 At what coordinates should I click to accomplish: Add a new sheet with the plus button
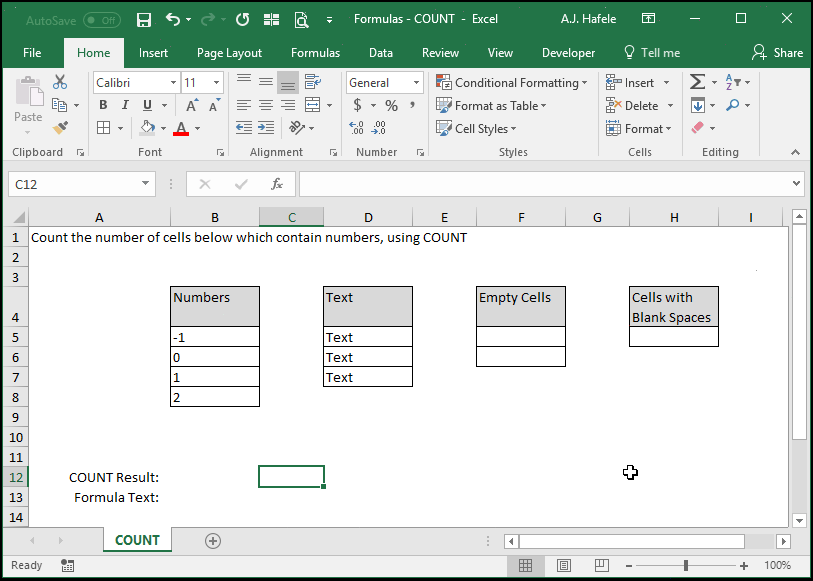tap(213, 541)
